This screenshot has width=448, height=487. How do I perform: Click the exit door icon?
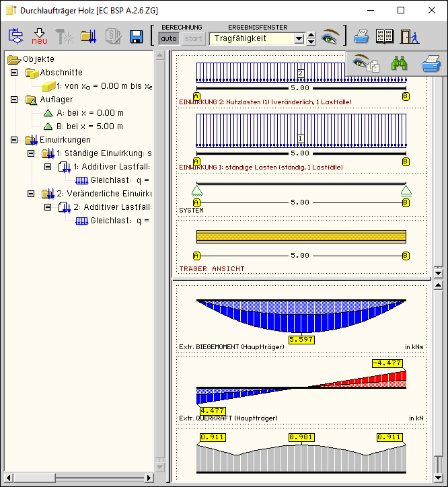tap(408, 36)
